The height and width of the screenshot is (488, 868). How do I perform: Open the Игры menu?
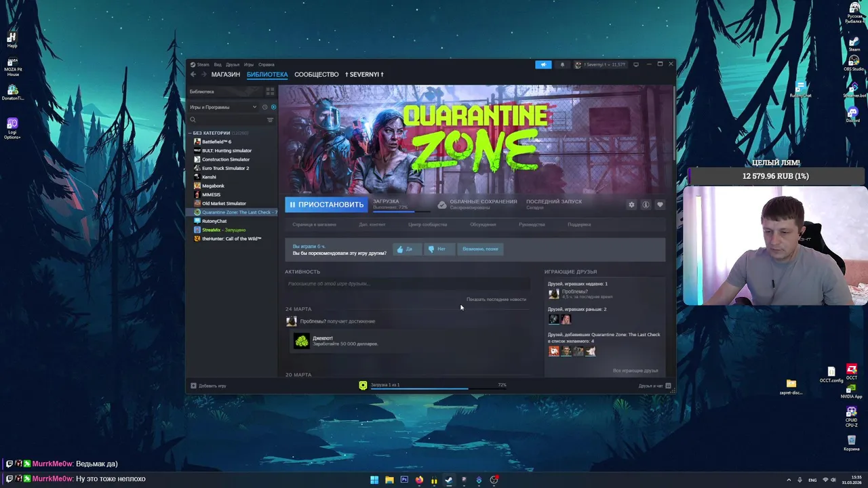pos(249,64)
